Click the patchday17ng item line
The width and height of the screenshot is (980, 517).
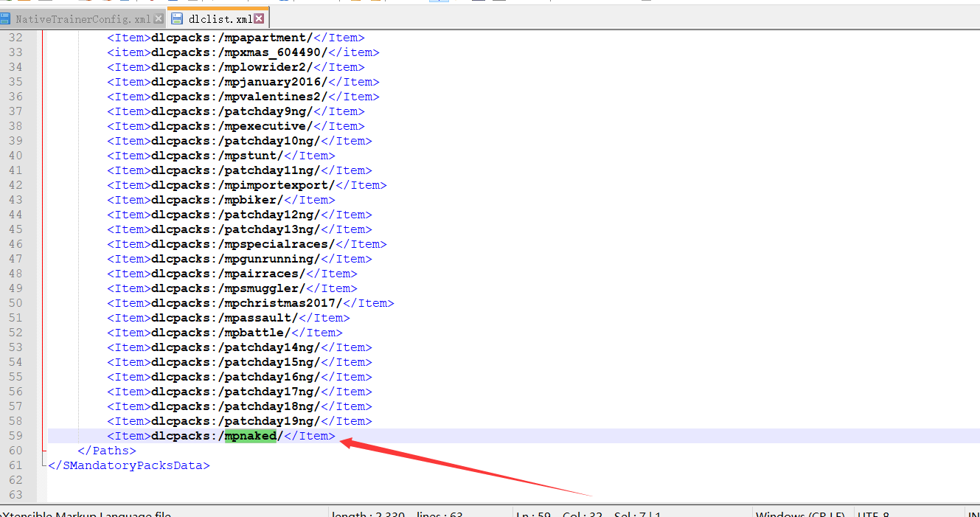coord(240,392)
